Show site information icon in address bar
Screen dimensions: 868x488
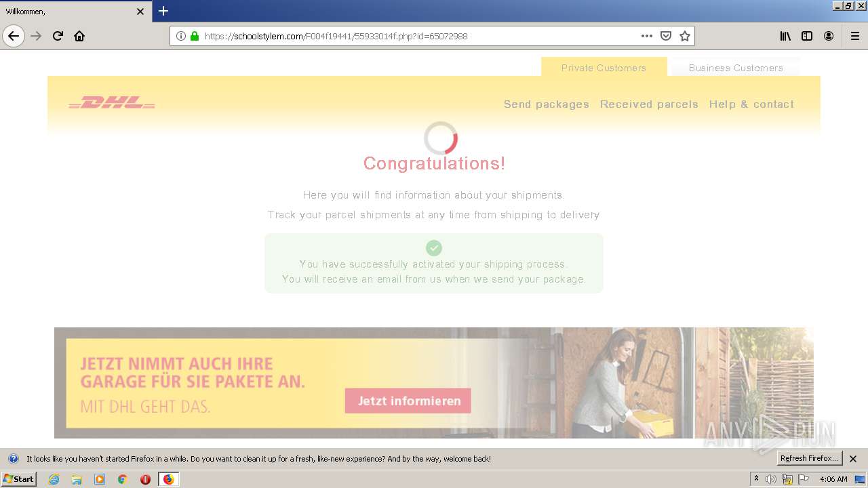181,36
